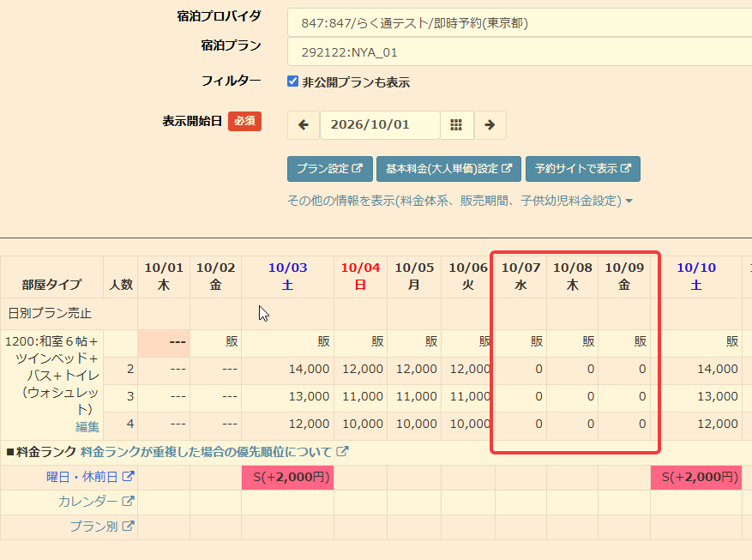Select 10/10 土 column header
The image size is (752, 560).
click(696, 277)
